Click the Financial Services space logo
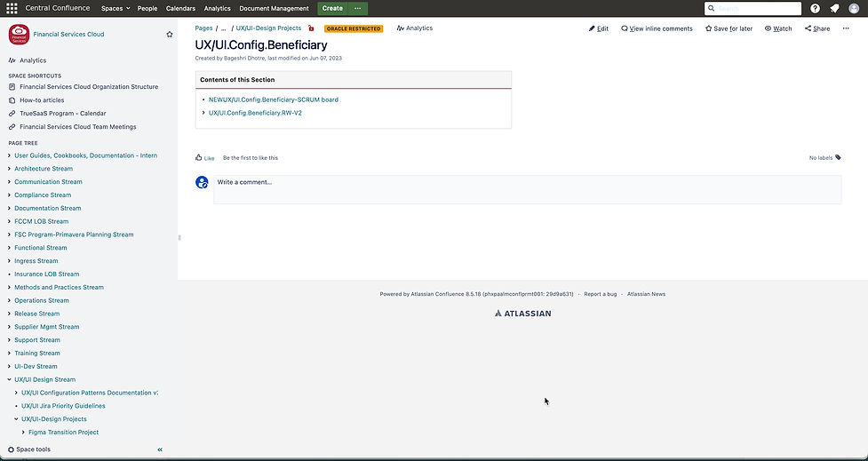868x461 pixels. [x=19, y=35]
